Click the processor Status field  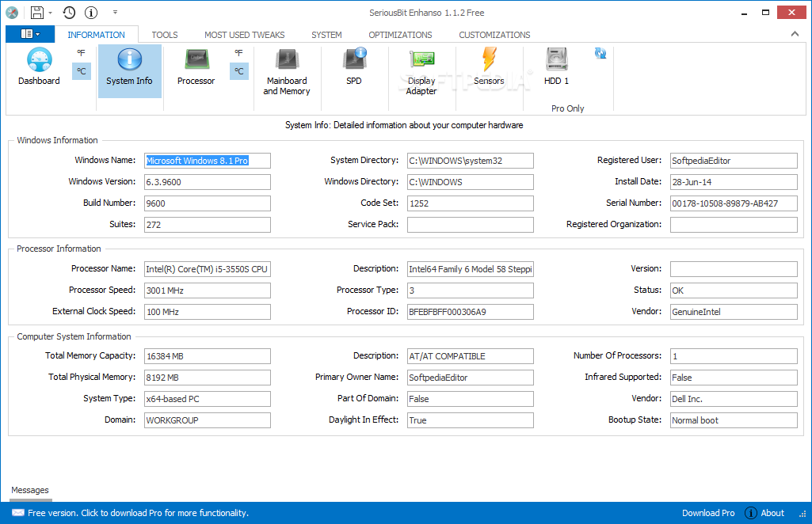point(734,290)
